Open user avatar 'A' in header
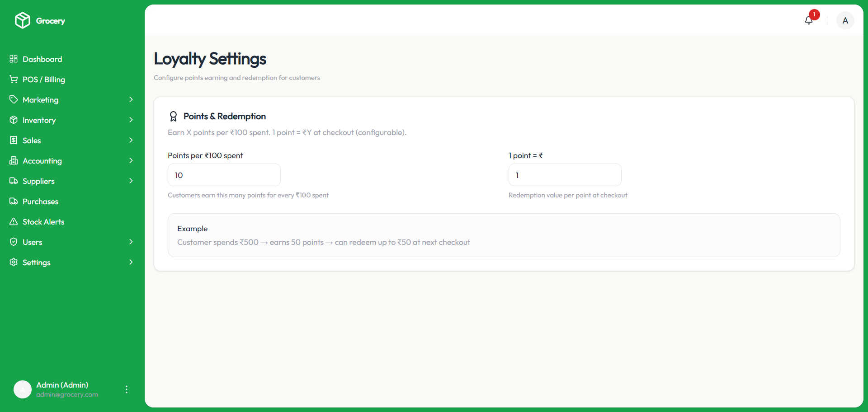Screen dimensions: 868x412 pyautogui.click(x=845, y=20)
